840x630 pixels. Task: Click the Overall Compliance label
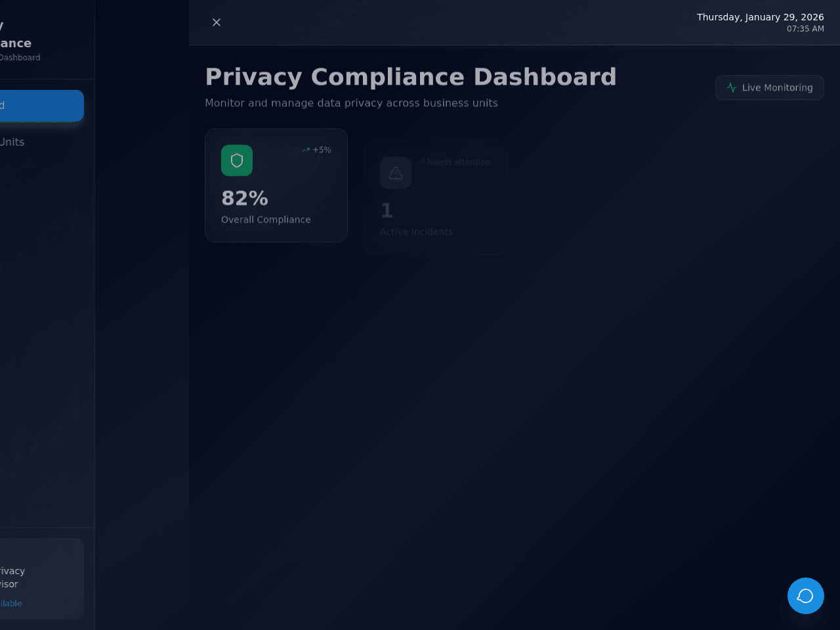[x=266, y=220]
